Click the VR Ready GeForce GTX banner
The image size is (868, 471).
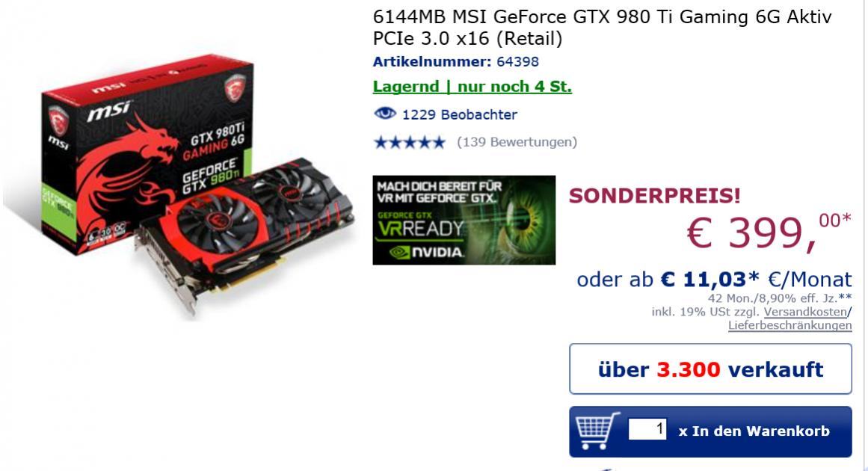pyautogui.click(x=464, y=221)
